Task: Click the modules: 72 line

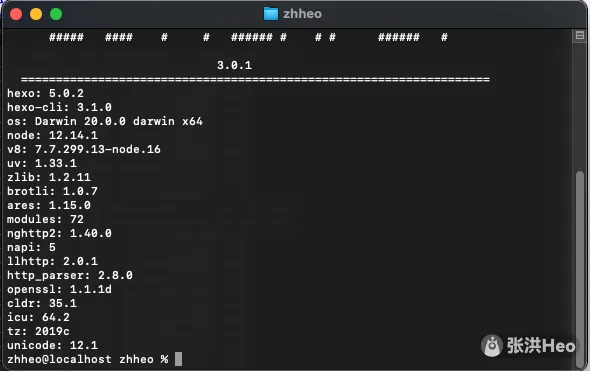Action: pyautogui.click(x=46, y=219)
